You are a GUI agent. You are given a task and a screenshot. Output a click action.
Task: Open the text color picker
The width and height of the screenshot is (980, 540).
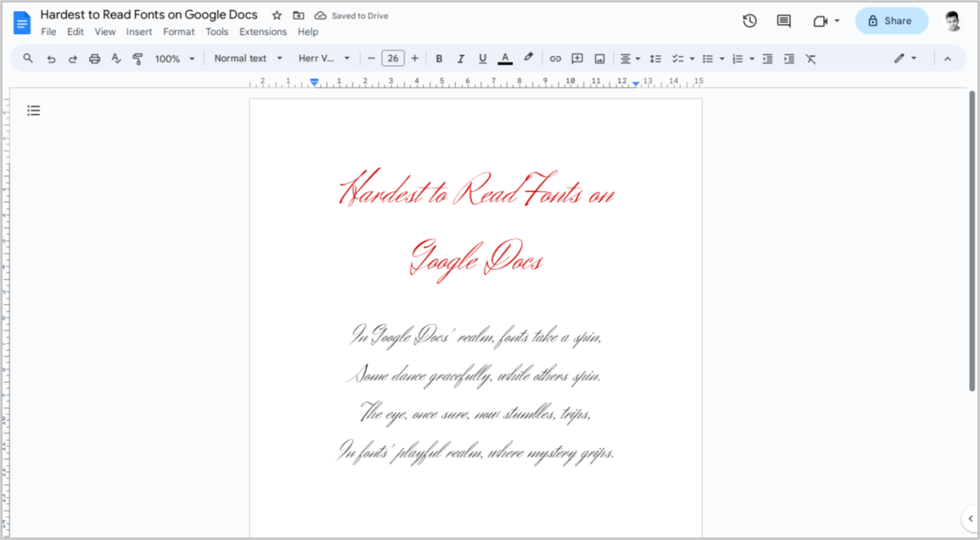(505, 59)
